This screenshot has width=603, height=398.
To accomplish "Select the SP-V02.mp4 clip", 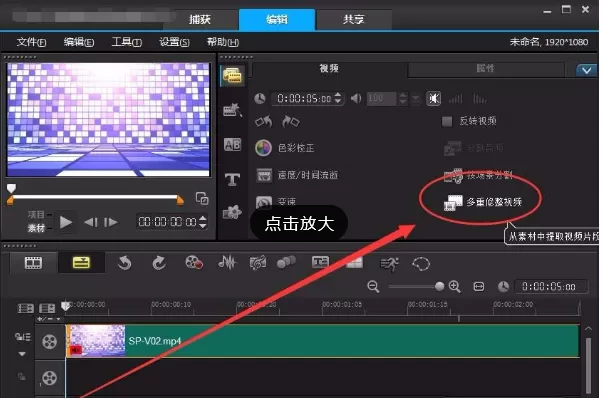I will 323,341.
